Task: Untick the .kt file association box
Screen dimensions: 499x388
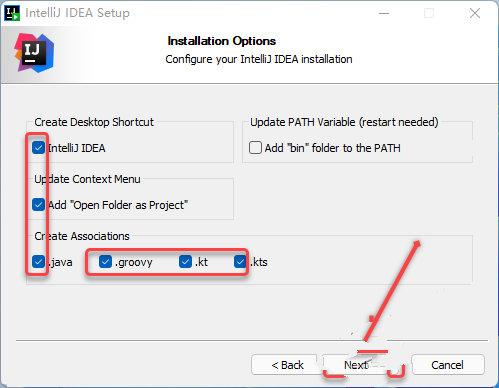Action: tap(185, 262)
